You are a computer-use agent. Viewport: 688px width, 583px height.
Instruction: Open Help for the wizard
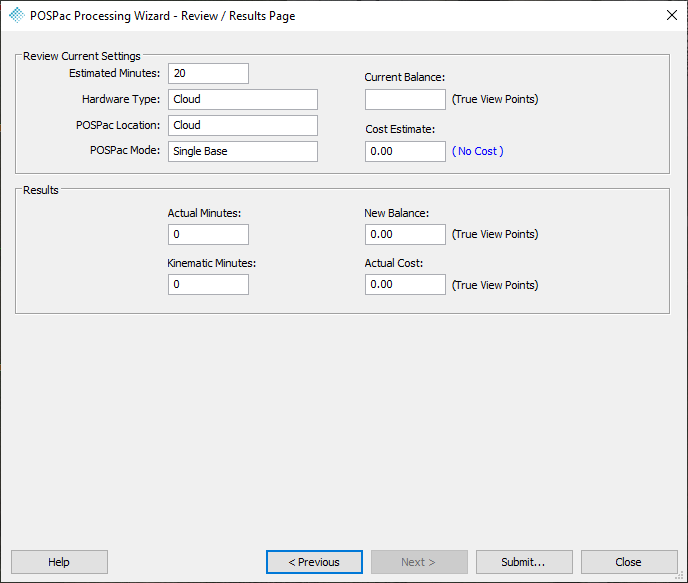tap(59, 562)
